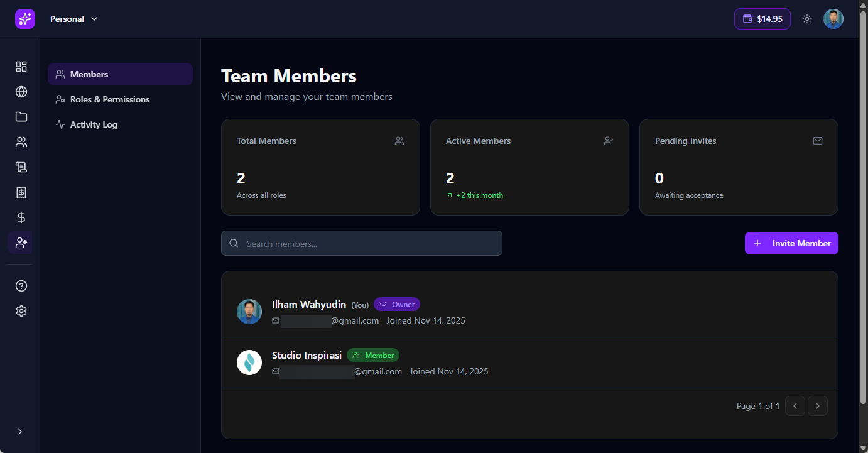868x453 pixels.
Task: Click the globe icon in left sidebar
Action: pos(21,92)
